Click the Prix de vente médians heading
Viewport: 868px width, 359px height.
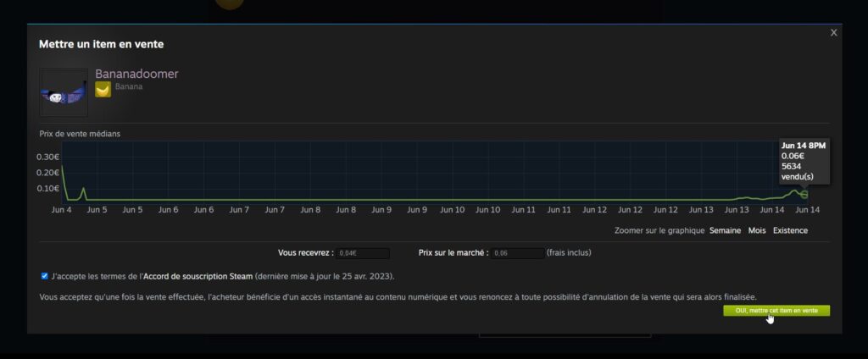tap(80, 134)
